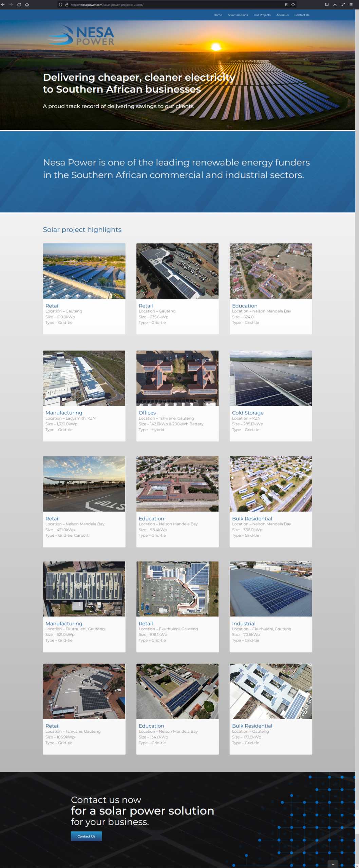Click the Manufacturing title on Ladysmith card
359x868 pixels.
point(64,413)
